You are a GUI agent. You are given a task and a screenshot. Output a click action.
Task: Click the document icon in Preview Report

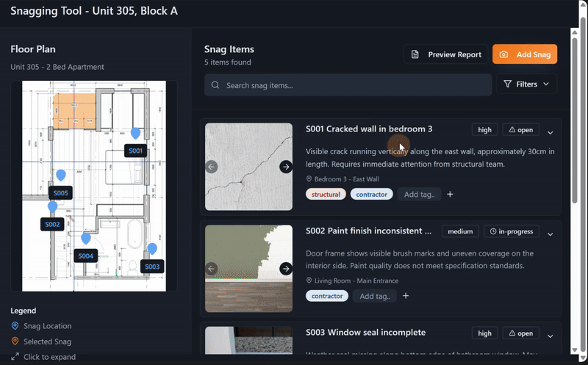click(415, 54)
